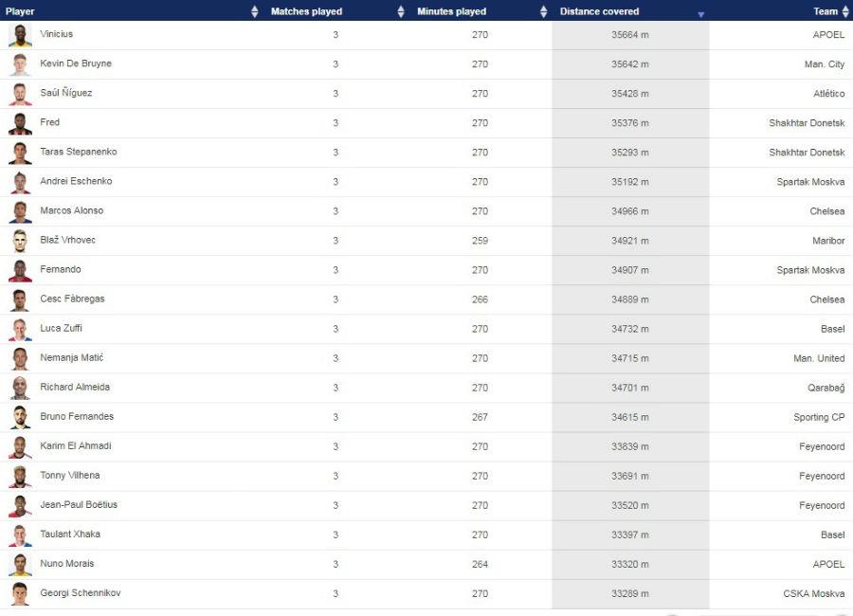Click the Qarabağ team cell
853x616 pixels.
click(826, 388)
